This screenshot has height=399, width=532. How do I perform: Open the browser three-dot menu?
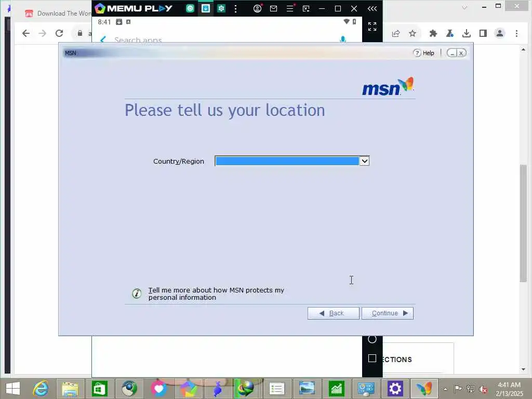point(517,33)
